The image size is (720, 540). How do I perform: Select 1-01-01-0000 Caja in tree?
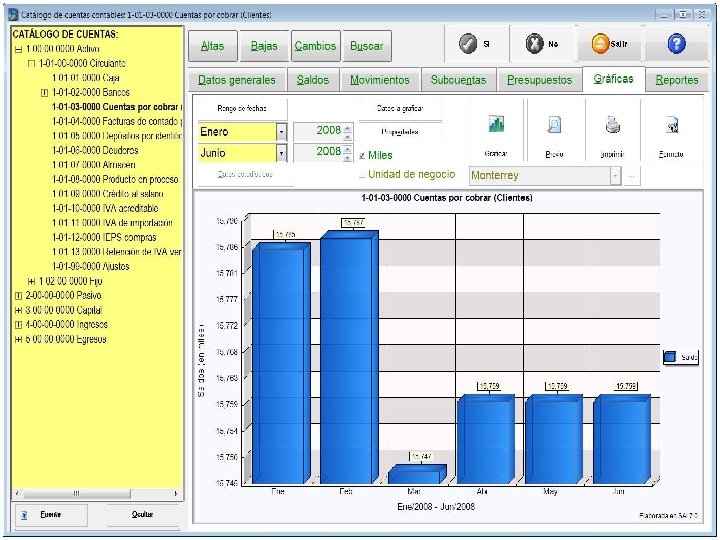[x=86, y=78]
